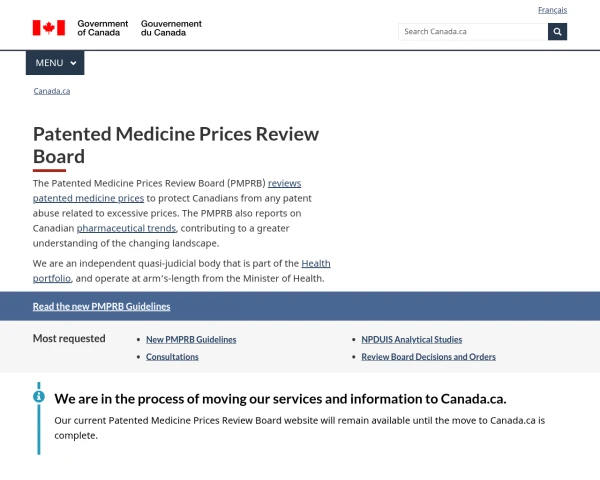Expand the MENU dropdown

click(x=55, y=63)
